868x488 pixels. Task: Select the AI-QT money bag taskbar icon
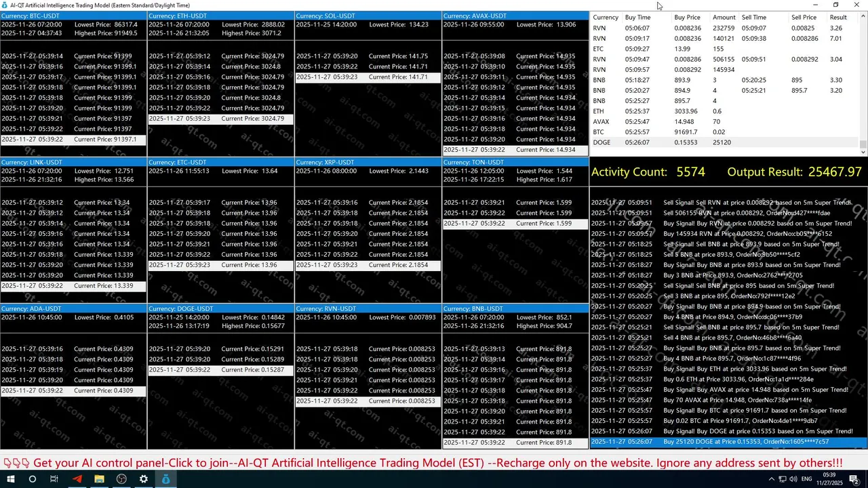point(166,479)
